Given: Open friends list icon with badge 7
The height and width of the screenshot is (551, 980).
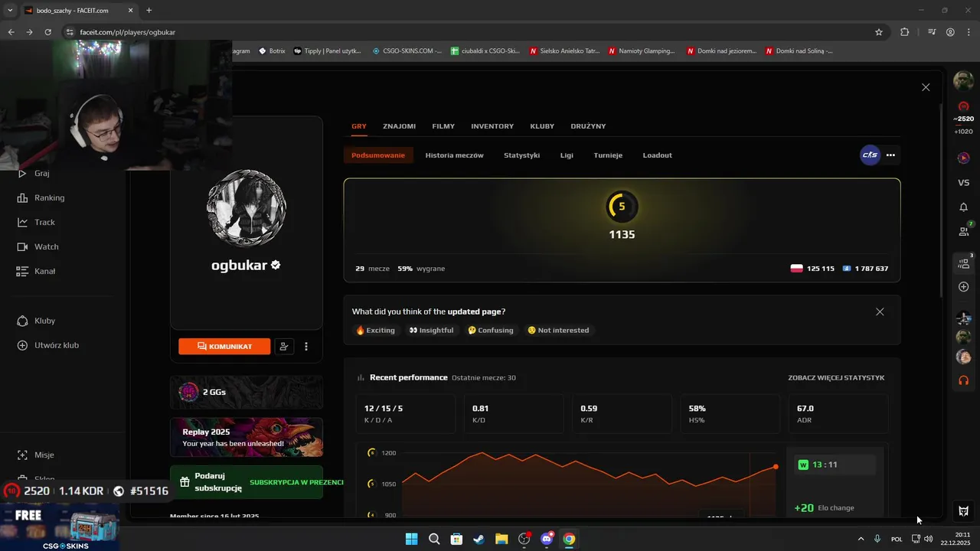Looking at the screenshot, I should 965,230.
